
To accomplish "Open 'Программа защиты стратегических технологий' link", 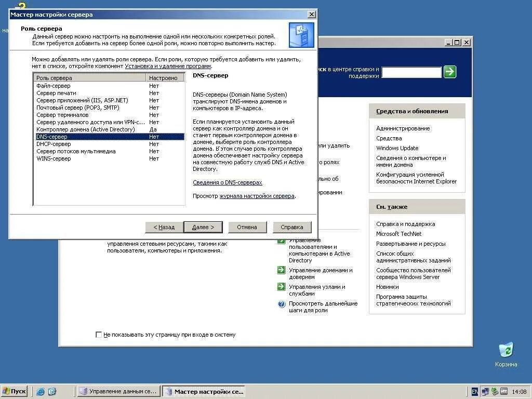I will tap(413, 300).
